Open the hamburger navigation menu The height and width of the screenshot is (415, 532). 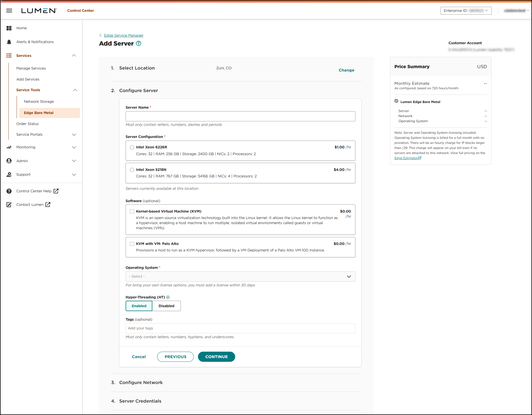click(x=9, y=10)
